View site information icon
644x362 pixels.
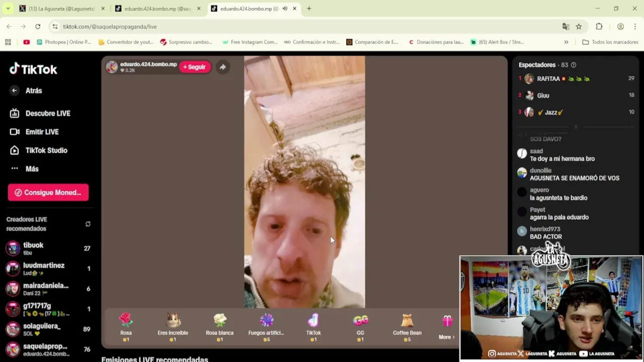tap(55, 27)
